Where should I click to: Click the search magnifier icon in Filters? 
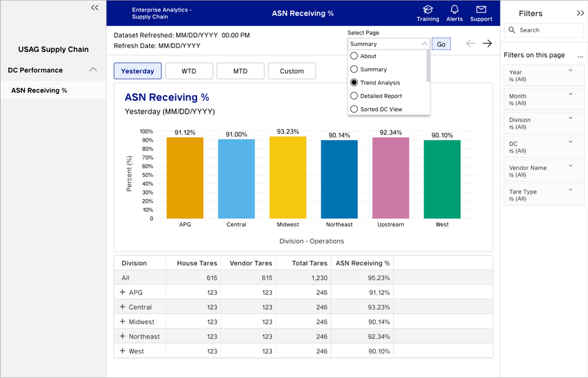(x=512, y=29)
